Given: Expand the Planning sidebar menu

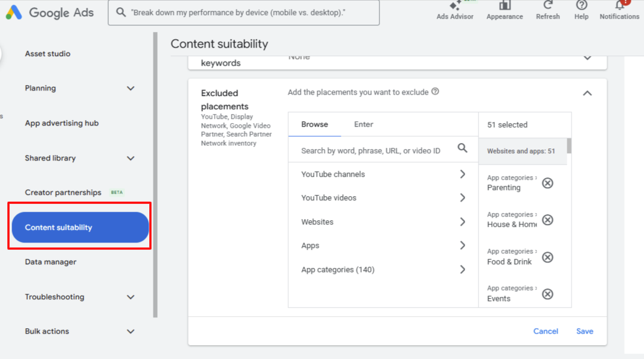Looking at the screenshot, I should [x=130, y=88].
